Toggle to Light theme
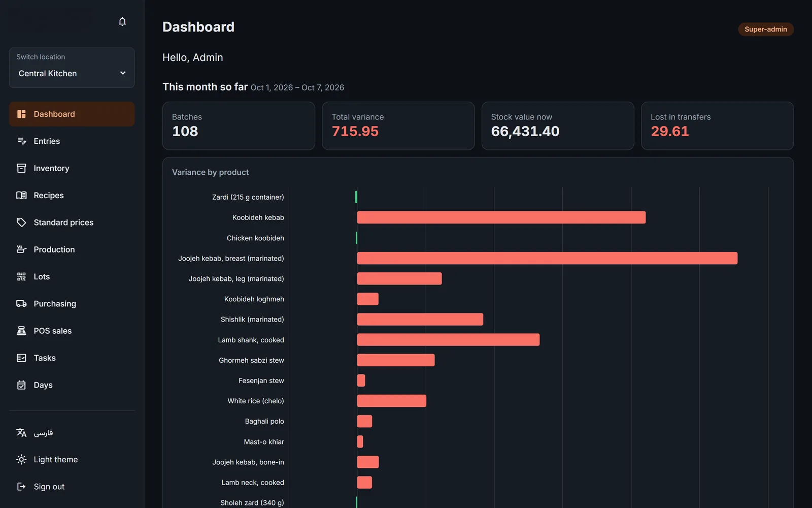 (x=72, y=459)
